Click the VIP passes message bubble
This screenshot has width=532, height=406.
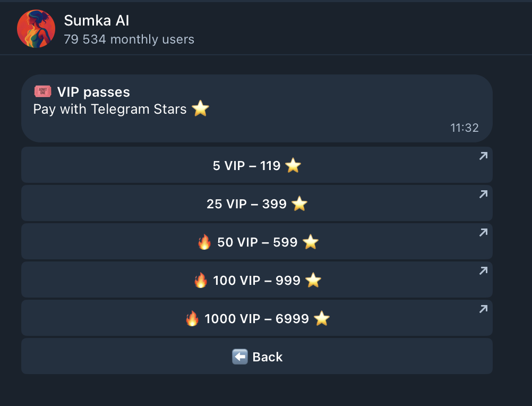(x=257, y=108)
